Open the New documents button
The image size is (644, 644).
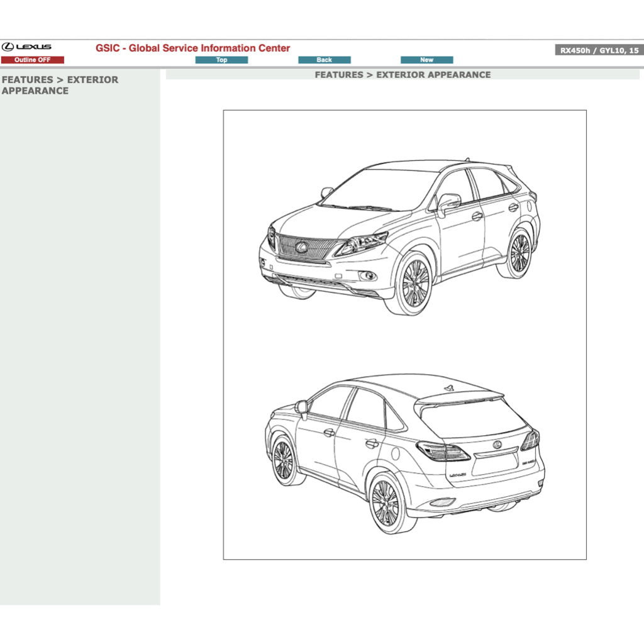[x=426, y=60]
